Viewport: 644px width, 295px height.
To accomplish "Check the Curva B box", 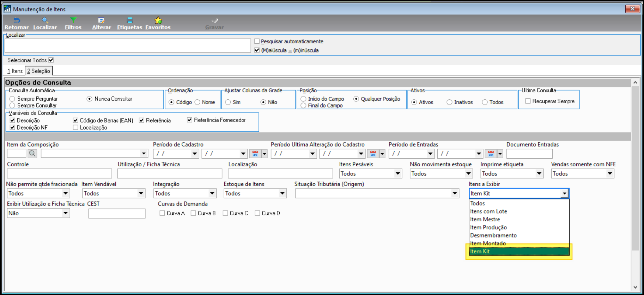I will tap(193, 213).
